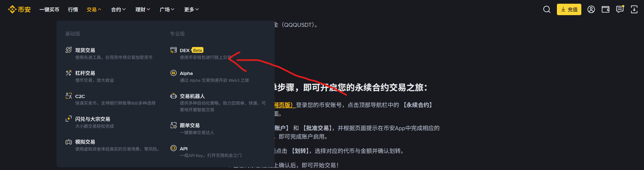This screenshot has height=170, width=644.
Task: Expand the 理财 dropdown
Action: click(143, 10)
